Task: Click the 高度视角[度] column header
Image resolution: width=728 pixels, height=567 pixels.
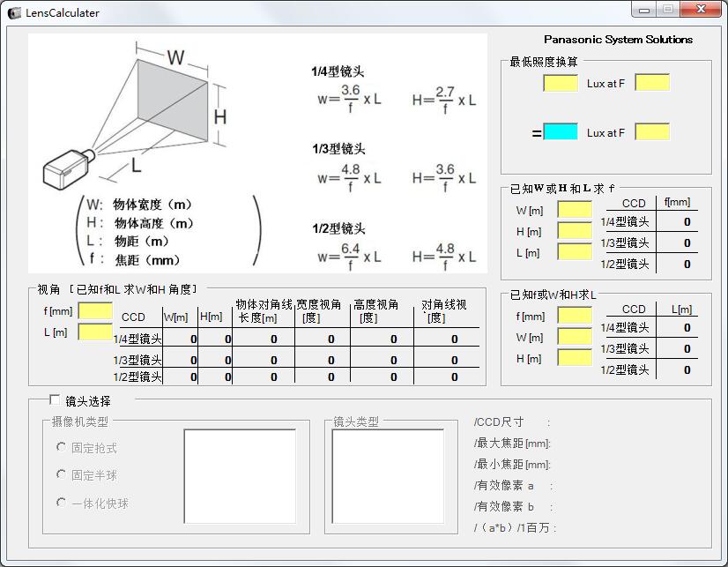Action: pos(375,311)
